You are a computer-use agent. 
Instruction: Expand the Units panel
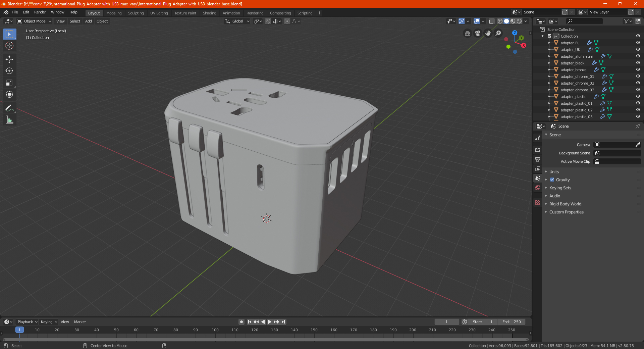(554, 172)
